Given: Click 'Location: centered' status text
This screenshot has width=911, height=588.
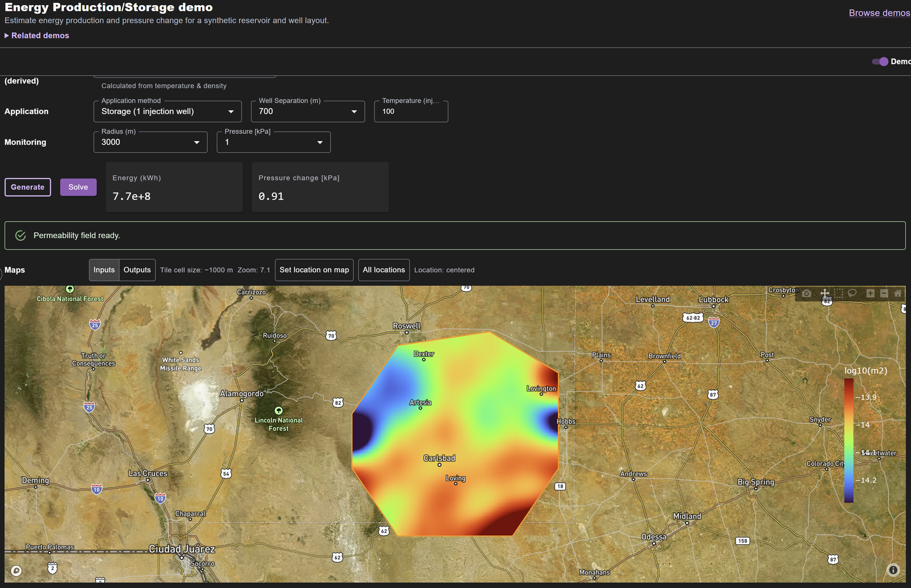Looking at the screenshot, I should click(444, 270).
